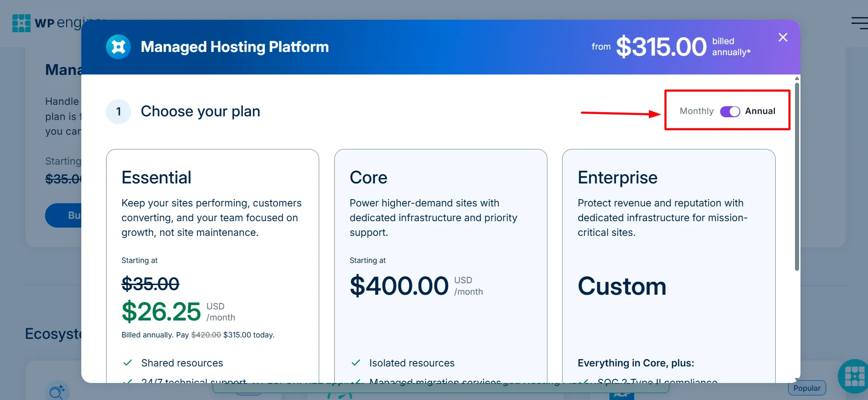868x400 pixels.
Task: Click the Enterprise plan description paragraph
Action: point(663,218)
